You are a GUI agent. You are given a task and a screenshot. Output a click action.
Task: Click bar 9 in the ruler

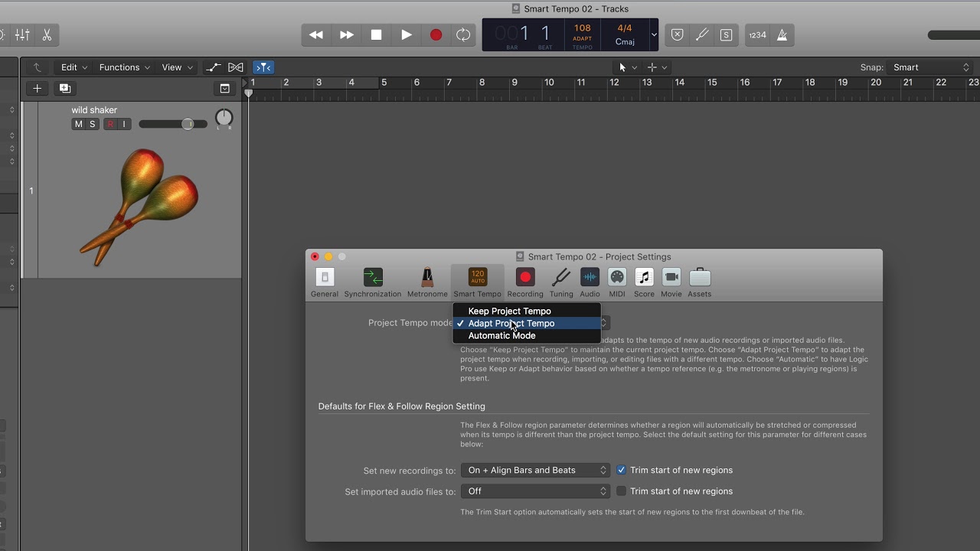(514, 83)
